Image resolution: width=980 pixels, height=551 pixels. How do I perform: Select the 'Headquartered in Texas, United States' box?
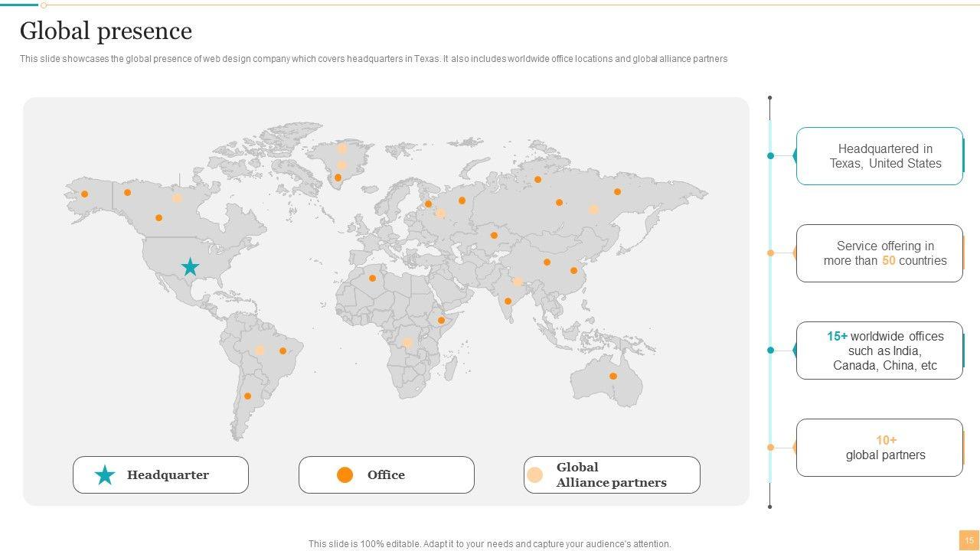880,156
